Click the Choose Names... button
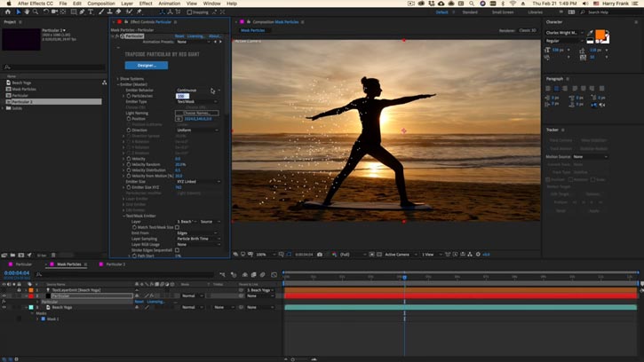 [196, 113]
